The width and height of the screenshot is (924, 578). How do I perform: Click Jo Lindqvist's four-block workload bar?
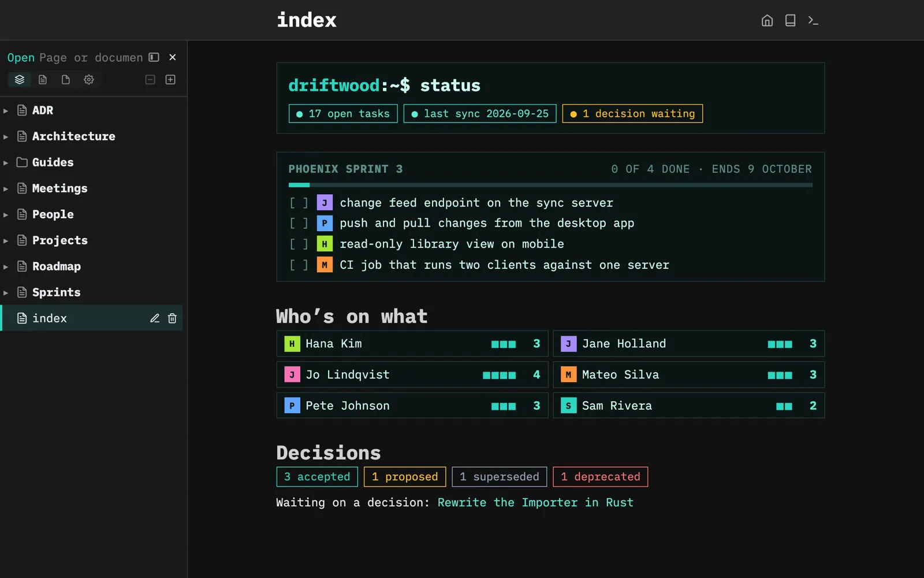coord(500,375)
